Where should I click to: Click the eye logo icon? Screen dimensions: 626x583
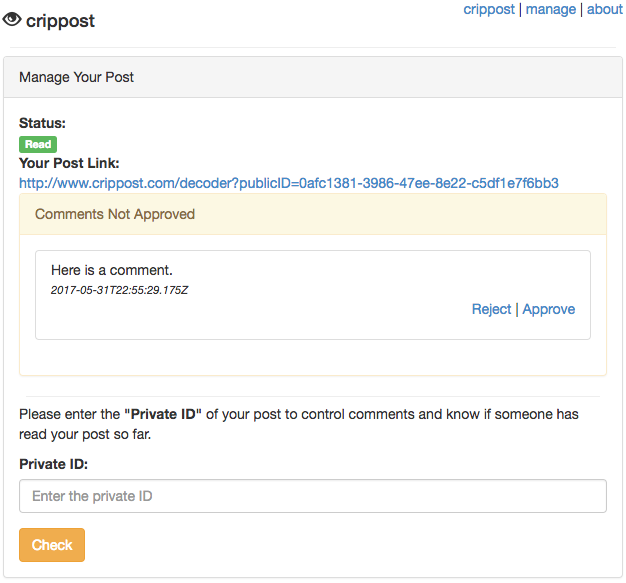(x=12, y=19)
